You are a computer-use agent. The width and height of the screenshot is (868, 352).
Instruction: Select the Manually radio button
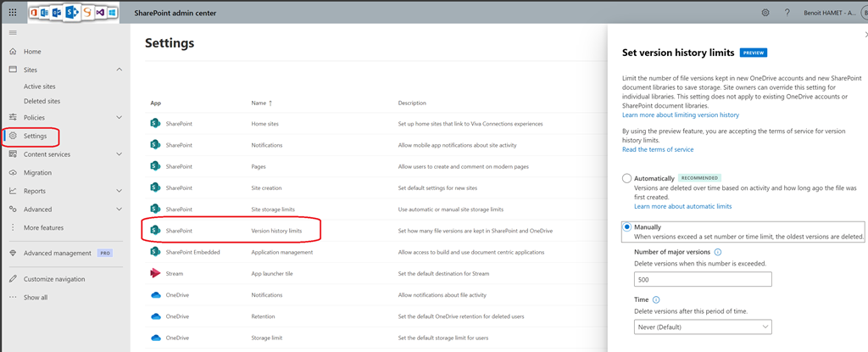point(627,227)
